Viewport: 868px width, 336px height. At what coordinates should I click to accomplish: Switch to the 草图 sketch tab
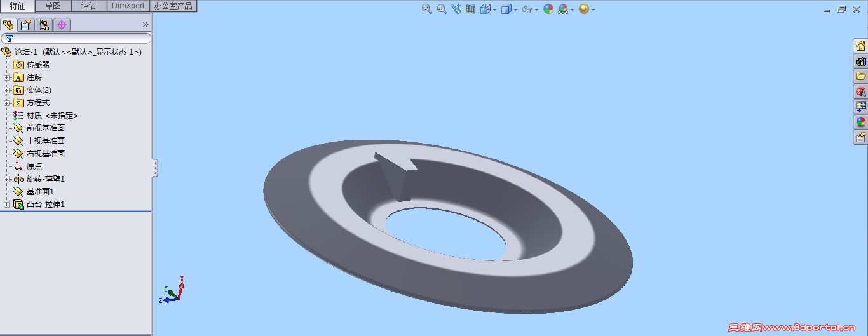pyautogui.click(x=53, y=6)
